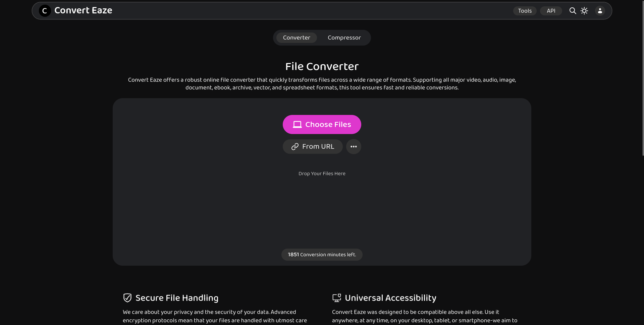The height and width of the screenshot is (325, 644).
Task: Open the user account profile icon
Action: pos(600,11)
